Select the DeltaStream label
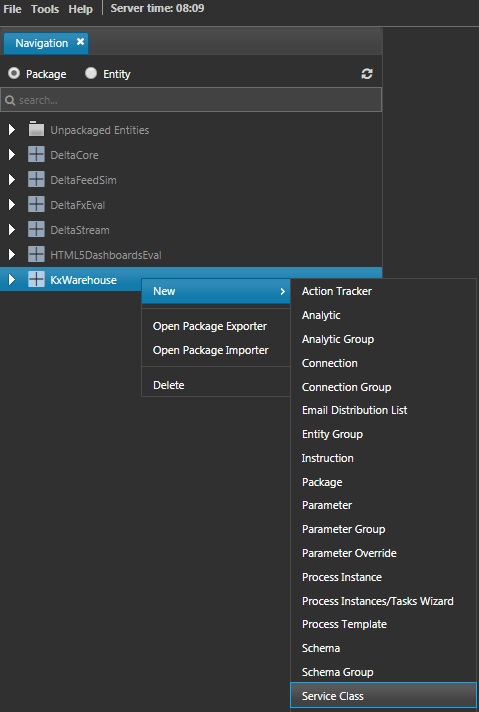The width and height of the screenshot is (479, 712). 79,230
